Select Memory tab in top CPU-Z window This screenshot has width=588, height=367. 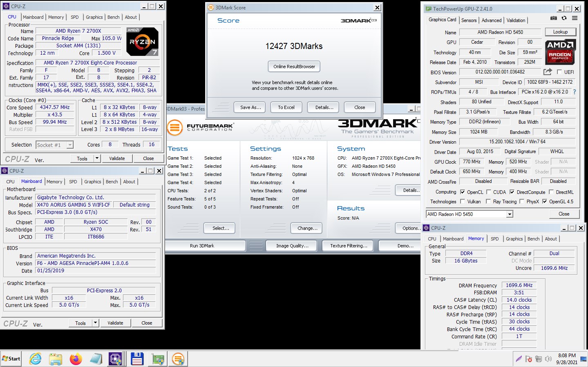[x=56, y=17]
